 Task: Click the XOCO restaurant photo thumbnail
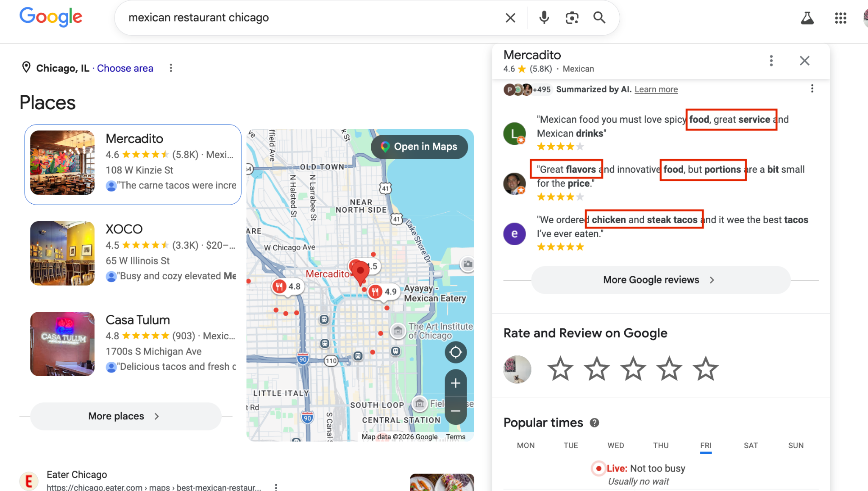pos(62,253)
